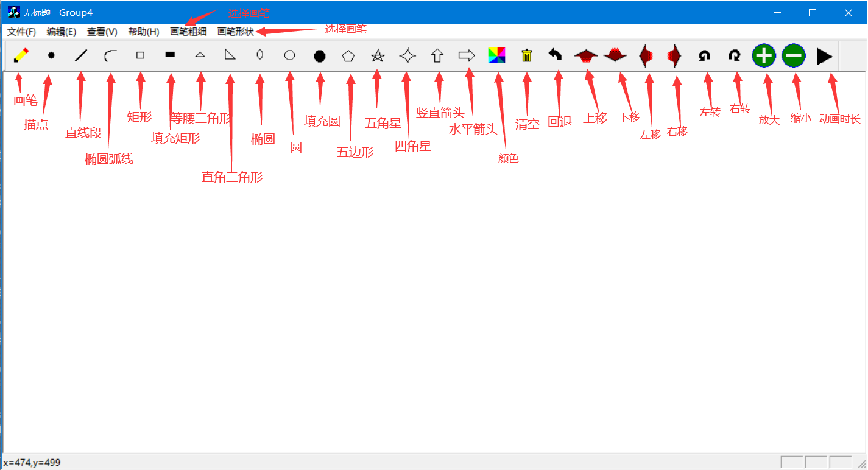Click the black play animation button

pos(824,57)
